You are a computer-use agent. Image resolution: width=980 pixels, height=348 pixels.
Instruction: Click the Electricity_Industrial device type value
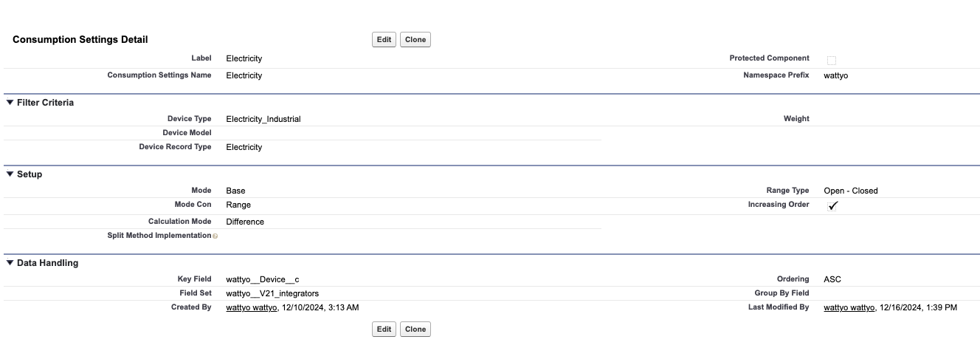(x=263, y=119)
